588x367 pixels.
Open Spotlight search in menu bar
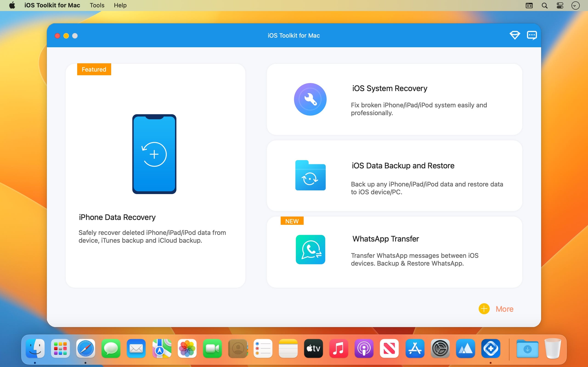(545, 5)
